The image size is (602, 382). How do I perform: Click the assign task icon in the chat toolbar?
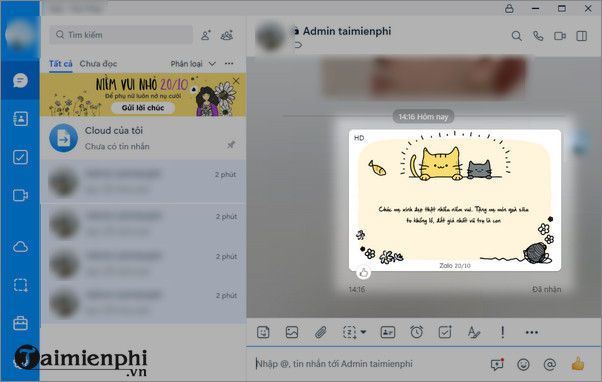(x=445, y=332)
